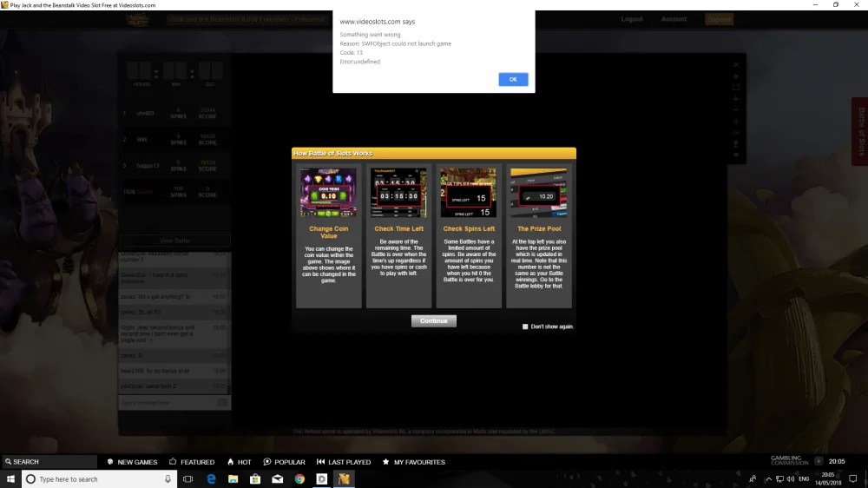Viewport: 868px width, 488px height.
Task: Click the Deposit button
Action: point(719,19)
